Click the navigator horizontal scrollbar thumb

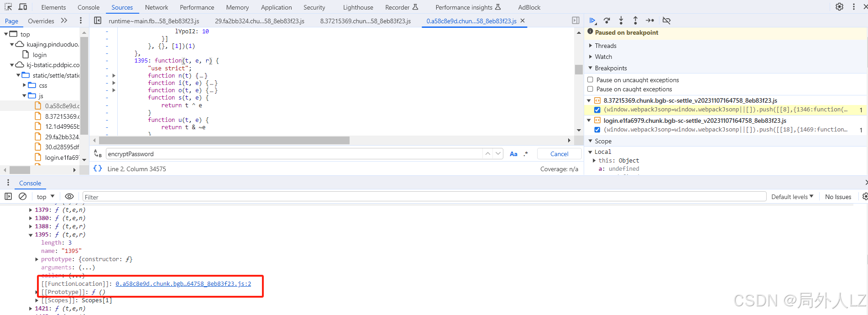20,170
